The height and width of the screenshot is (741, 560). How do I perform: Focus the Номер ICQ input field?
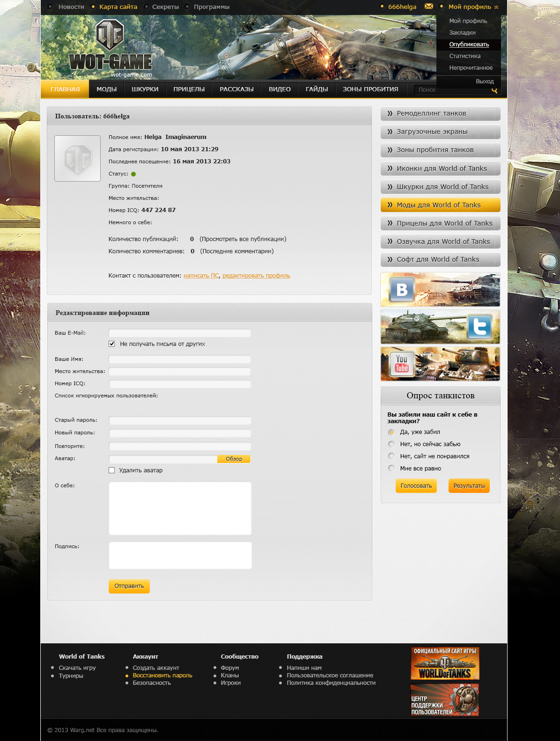click(x=180, y=384)
